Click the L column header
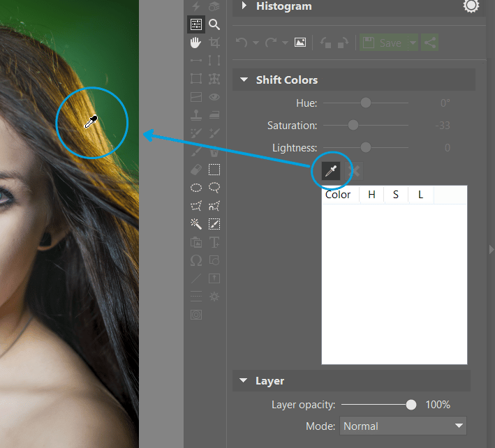The height and width of the screenshot is (448, 495). [x=421, y=195]
